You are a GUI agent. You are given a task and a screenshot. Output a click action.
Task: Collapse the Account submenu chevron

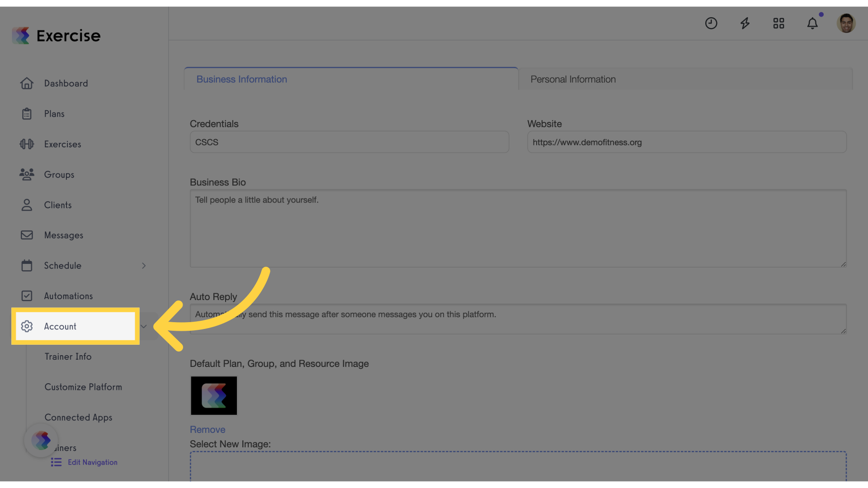click(x=144, y=326)
